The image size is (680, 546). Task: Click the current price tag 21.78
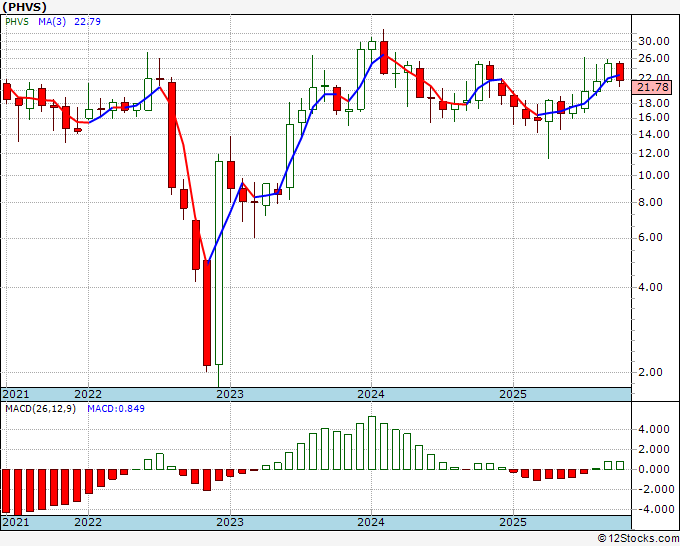point(653,87)
